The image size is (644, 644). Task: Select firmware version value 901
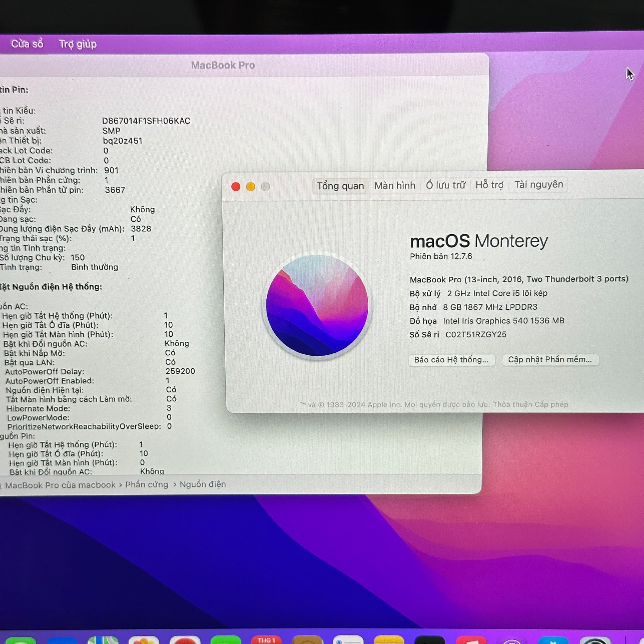(111, 170)
